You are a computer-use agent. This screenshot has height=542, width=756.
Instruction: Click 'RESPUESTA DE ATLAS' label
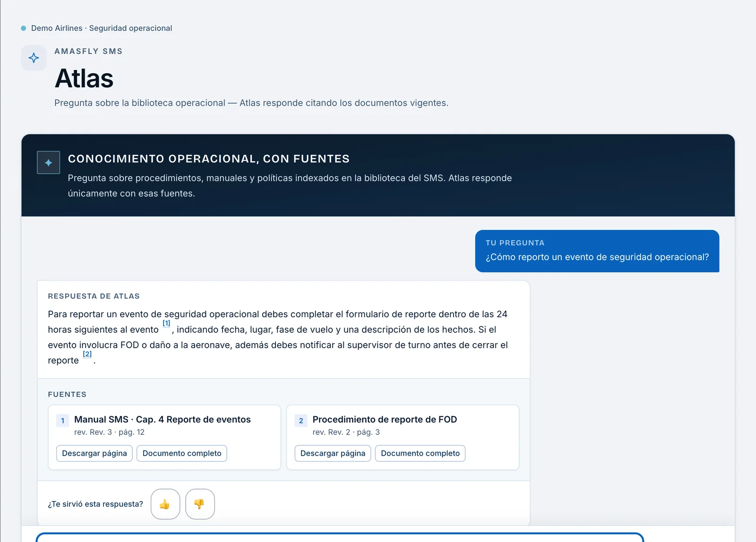(x=94, y=296)
